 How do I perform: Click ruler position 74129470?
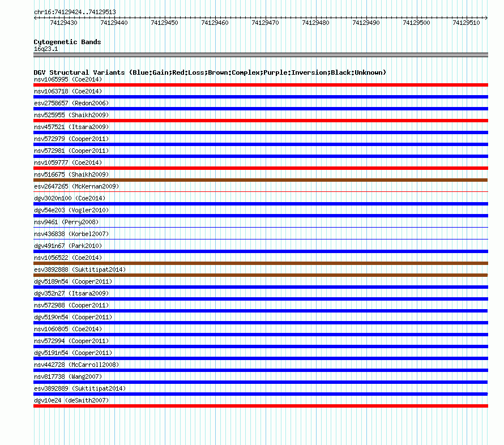(x=265, y=23)
